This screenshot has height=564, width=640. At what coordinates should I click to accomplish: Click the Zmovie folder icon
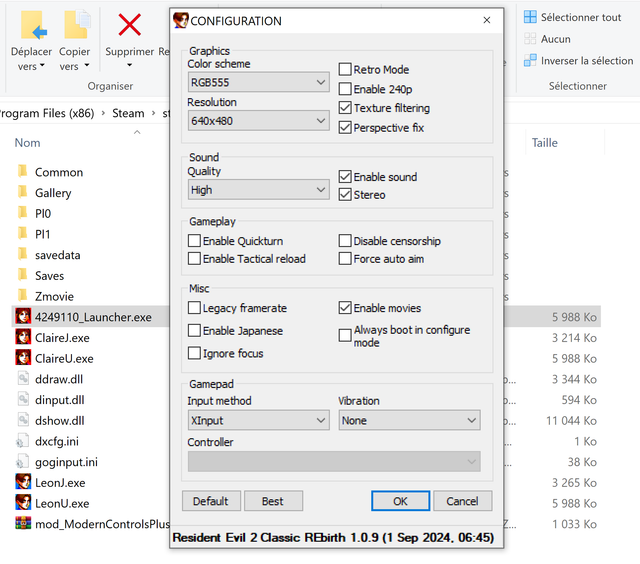(x=23, y=296)
